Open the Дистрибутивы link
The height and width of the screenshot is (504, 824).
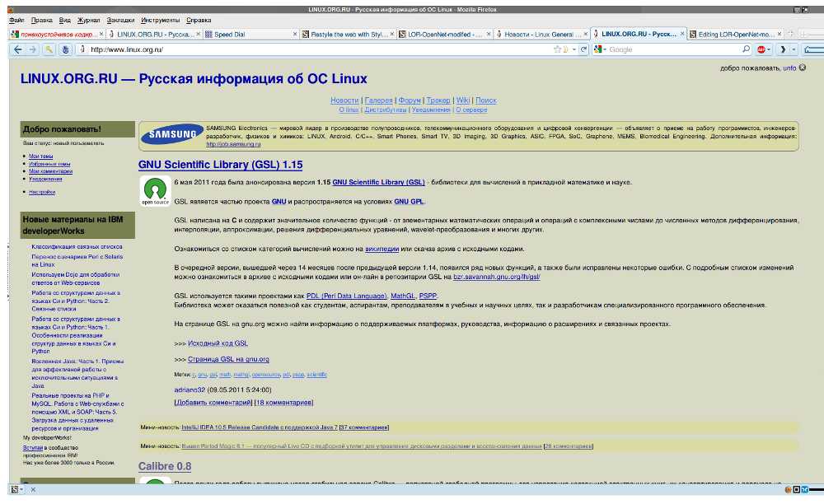386,110
